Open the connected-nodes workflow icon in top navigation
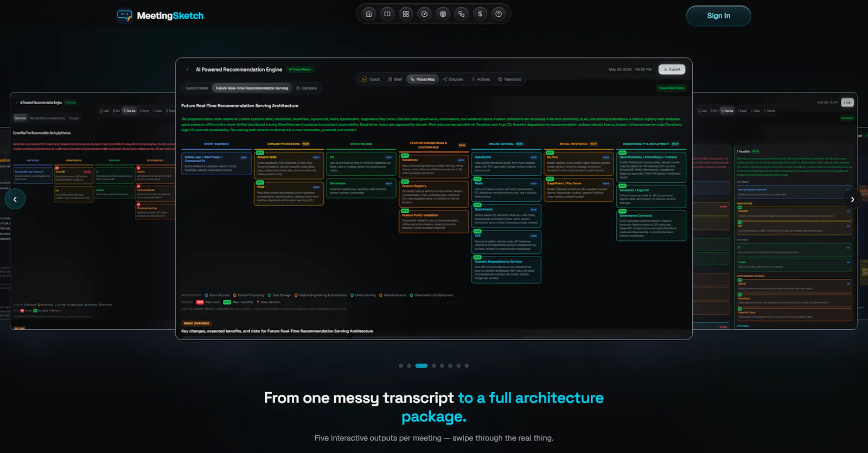Viewport: 868px width, 453px height. pyautogui.click(x=462, y=14)
